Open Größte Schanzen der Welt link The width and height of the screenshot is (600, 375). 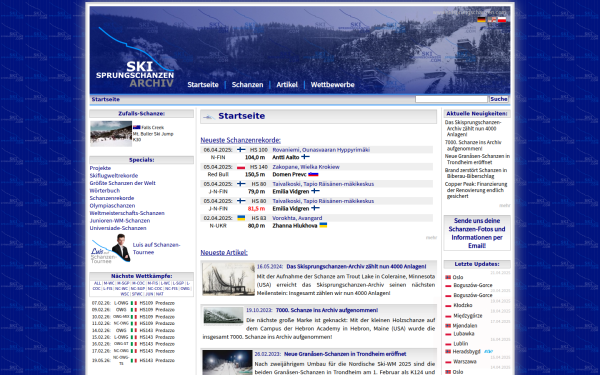click(122, 183)
